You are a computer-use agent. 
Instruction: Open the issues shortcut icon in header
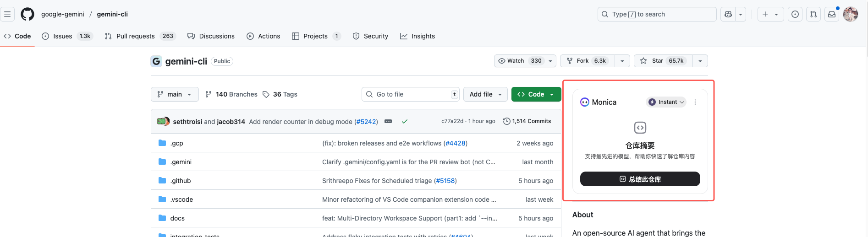tap(795, 14)
